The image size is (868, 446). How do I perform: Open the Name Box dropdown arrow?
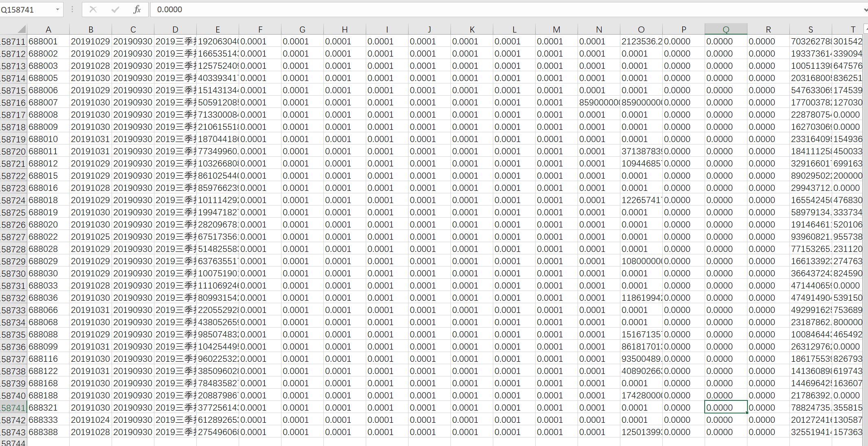[x=57, y=9]
